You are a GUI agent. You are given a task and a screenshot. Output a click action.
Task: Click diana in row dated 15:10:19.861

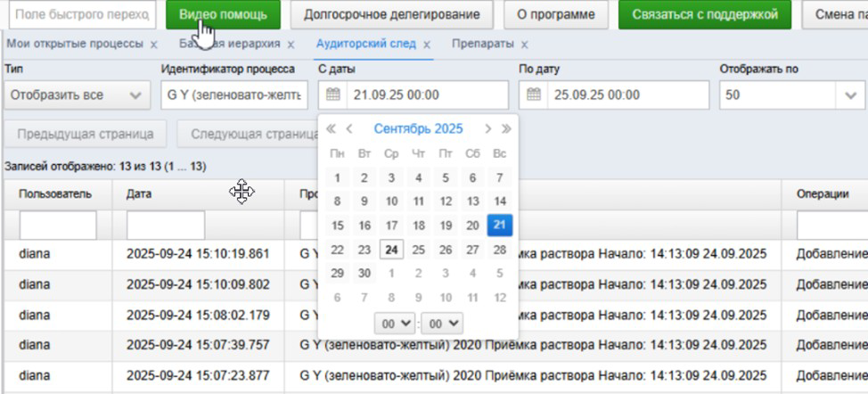click(x=35, y=254)
